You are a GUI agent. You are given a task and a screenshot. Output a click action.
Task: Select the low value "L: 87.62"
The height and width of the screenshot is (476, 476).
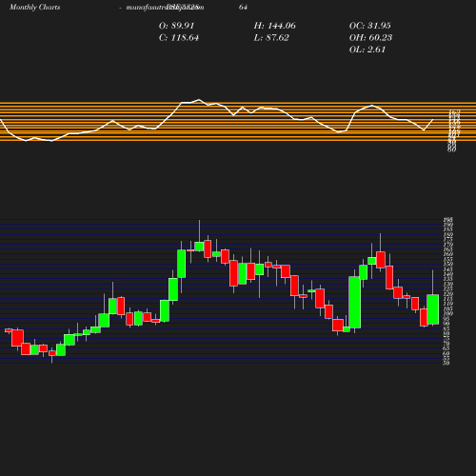[271, 37]
